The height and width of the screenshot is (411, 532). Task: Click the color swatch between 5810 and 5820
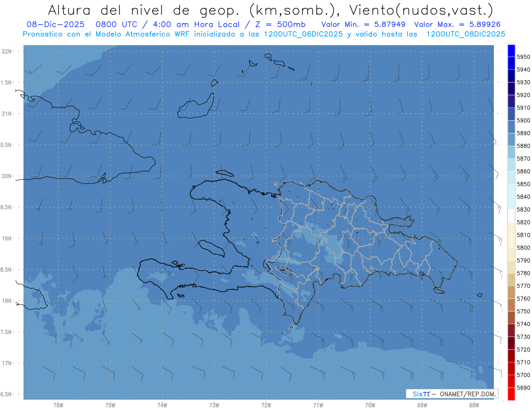[511, 228]
